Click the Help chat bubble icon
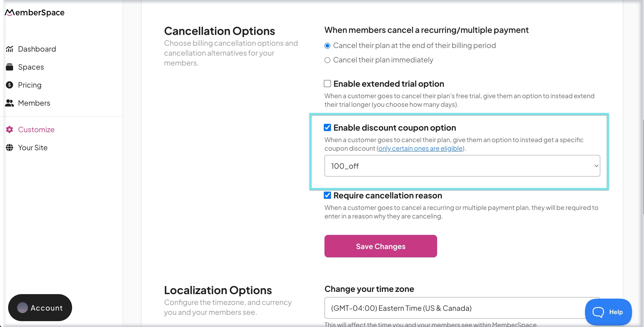 (598, 312)
